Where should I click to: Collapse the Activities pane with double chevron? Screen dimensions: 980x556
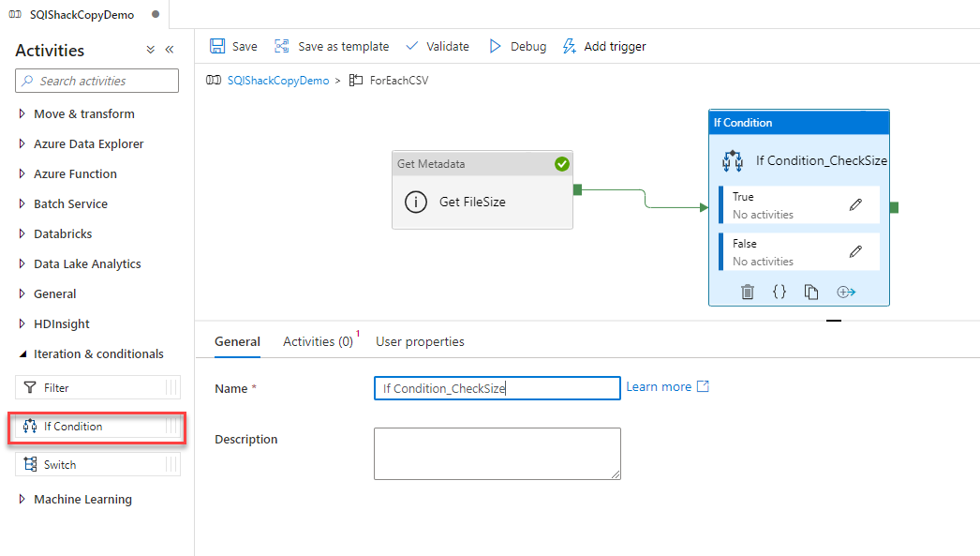click(170, 50)
